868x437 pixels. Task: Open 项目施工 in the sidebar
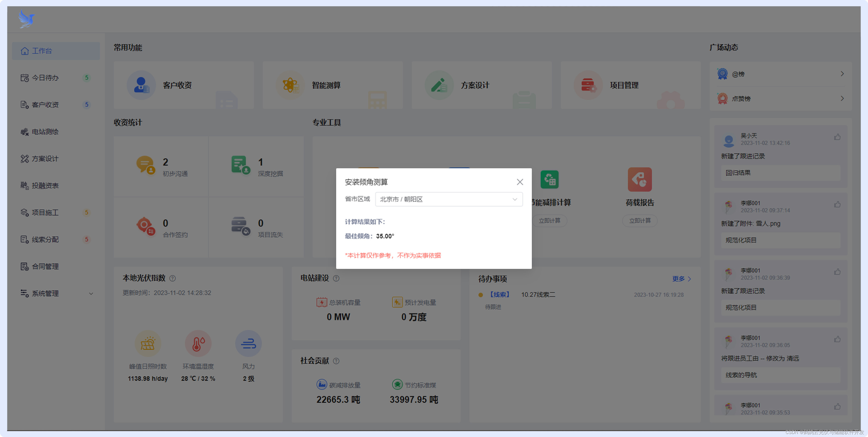click(x=56, y=213)
